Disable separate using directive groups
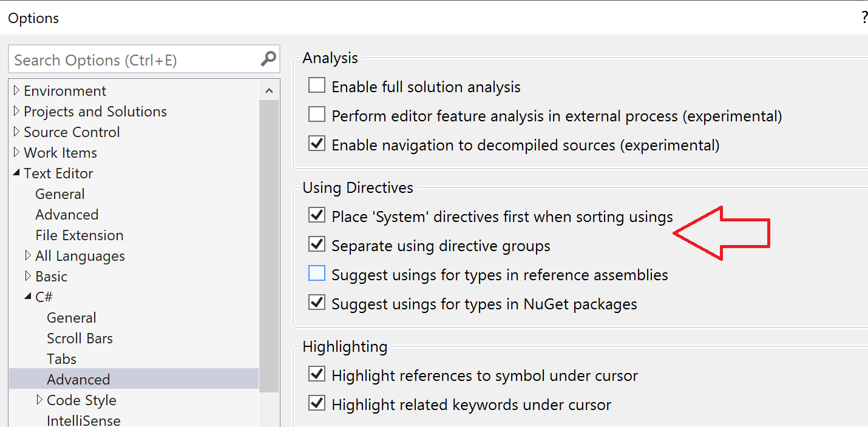 (316, 245)
